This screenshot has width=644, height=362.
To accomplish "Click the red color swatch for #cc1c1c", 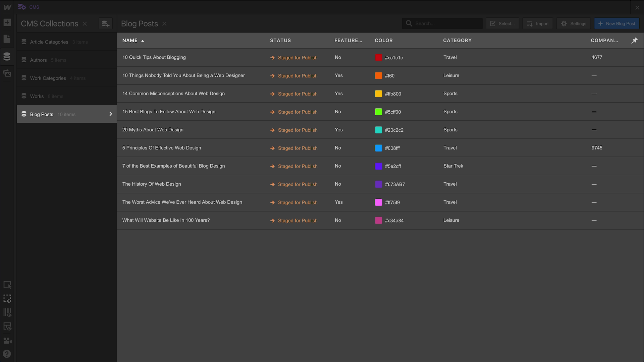I will [x=378, y=57].
